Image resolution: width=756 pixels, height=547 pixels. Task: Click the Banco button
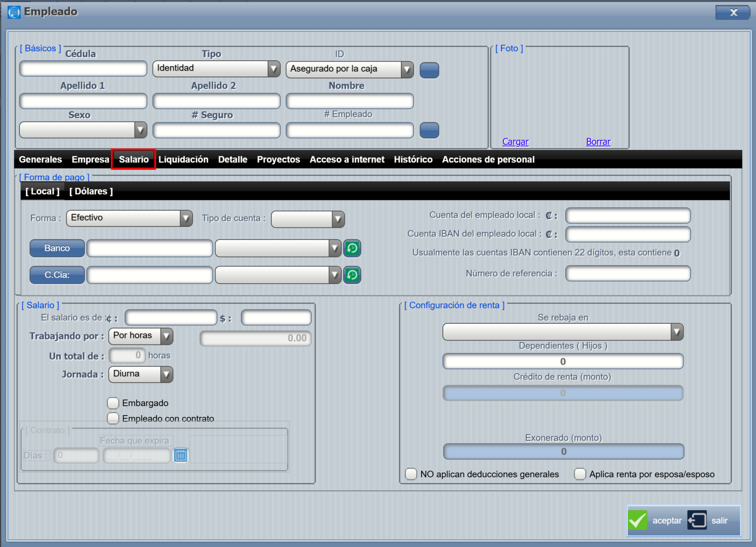pos(57,248)
